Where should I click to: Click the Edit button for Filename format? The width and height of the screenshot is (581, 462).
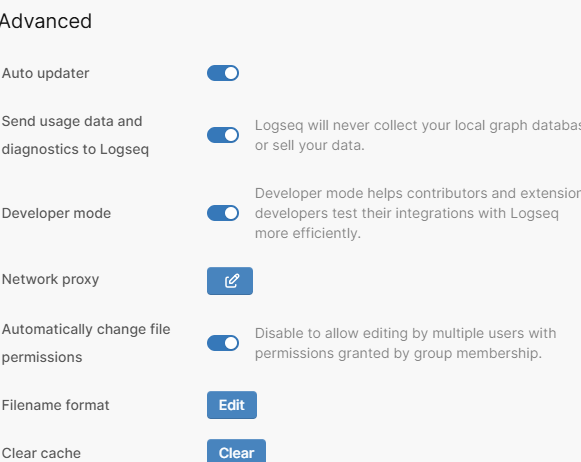pyautogui.click(x=232, y=405)
